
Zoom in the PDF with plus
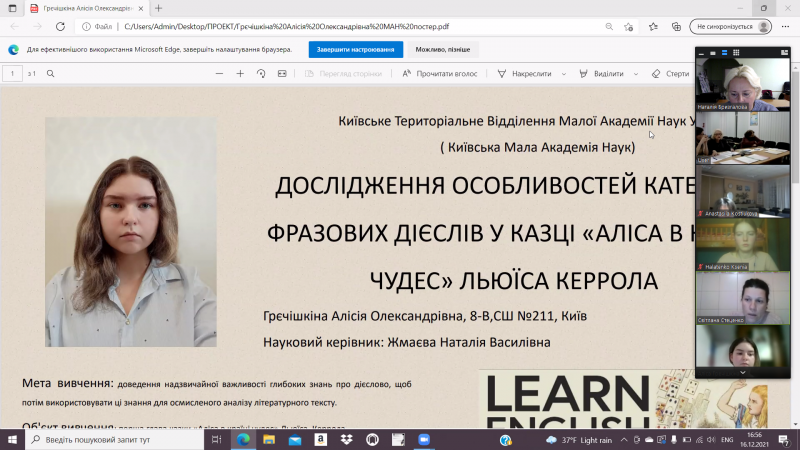pos(240,73)
